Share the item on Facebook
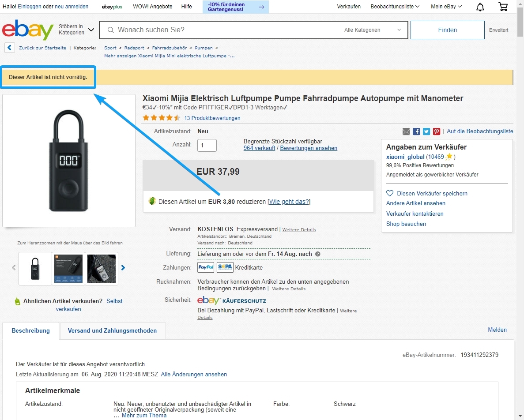524x420 pixels. pyautogui.click(x=416, y=131)
